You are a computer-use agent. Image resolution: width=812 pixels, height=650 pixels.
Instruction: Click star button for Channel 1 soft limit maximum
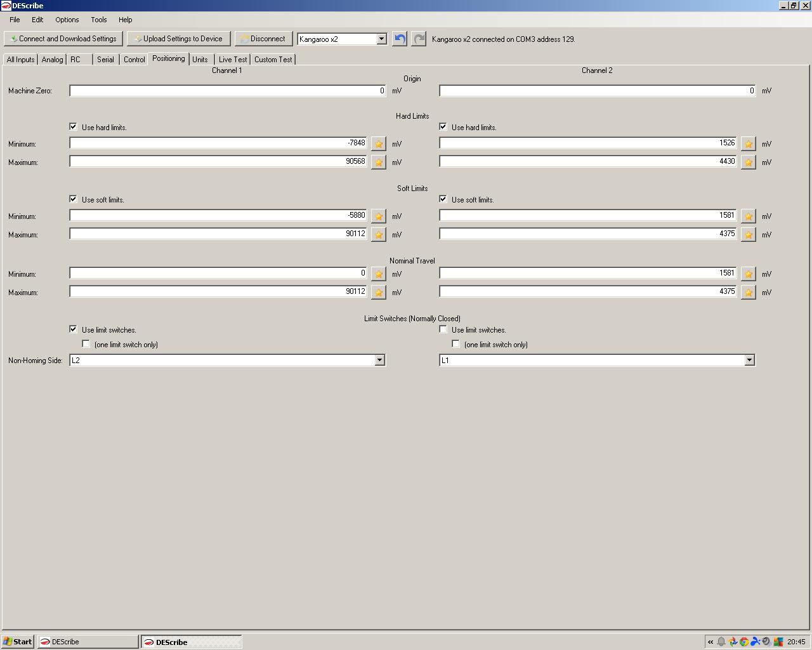click(x=379, y=235)
